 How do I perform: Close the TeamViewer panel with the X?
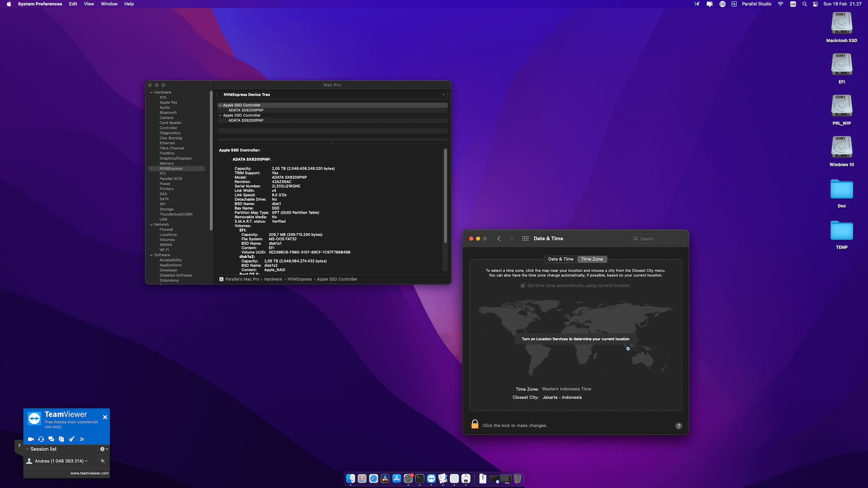click(105, 417)
